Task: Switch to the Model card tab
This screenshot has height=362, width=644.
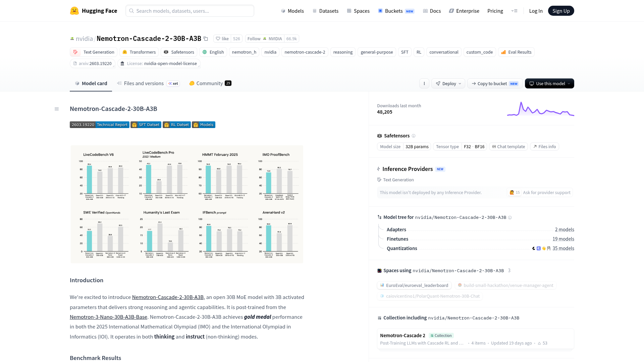Action: click(91, 83)
